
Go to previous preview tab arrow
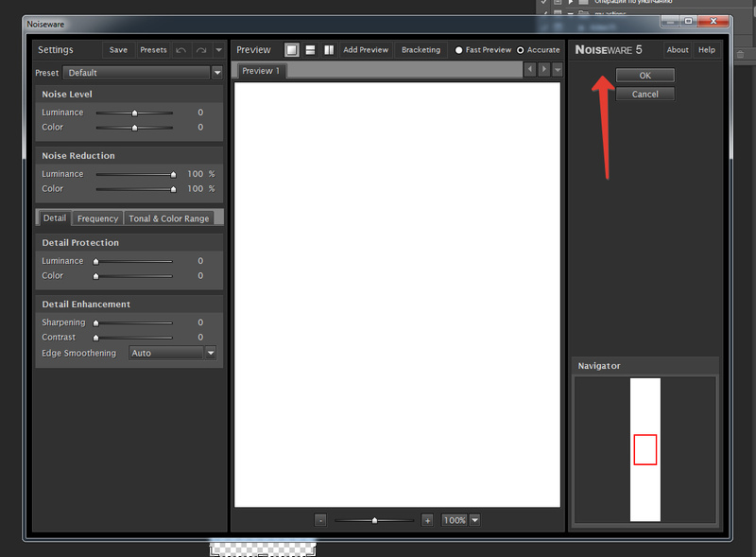[x=530, y=69]
